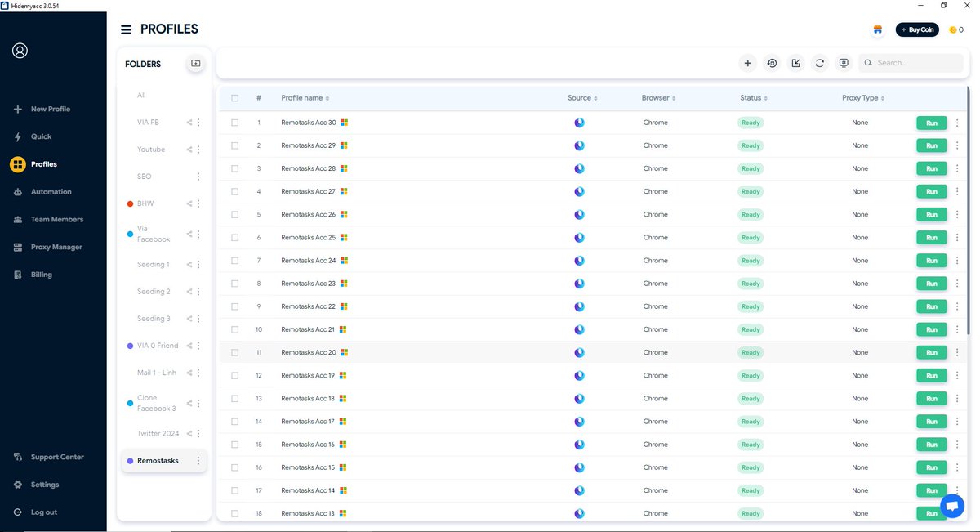The width and height of the screenshot is (980, 532).
Task: Click the source icon for Remotasks Acc 30
Action: (579, 123)
